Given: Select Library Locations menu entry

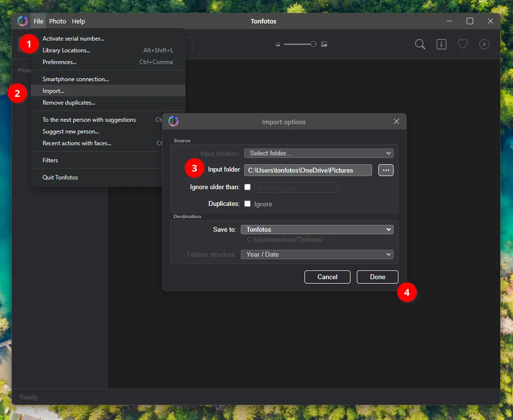Looking at the screenshot, I should coord(108,50).
